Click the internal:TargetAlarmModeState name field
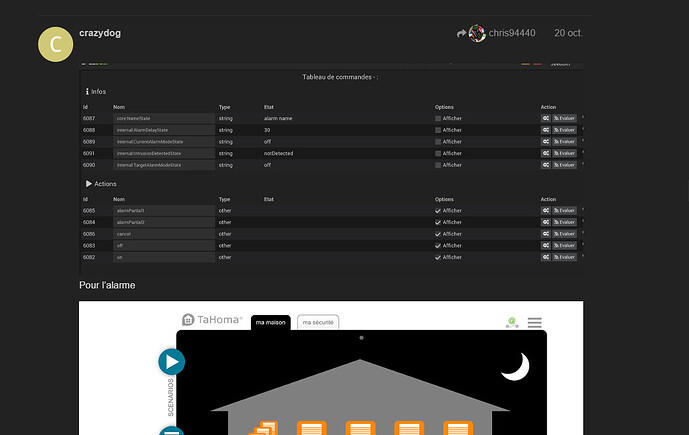Viewport: 689px width, 435px height. (x=164, y=165)
